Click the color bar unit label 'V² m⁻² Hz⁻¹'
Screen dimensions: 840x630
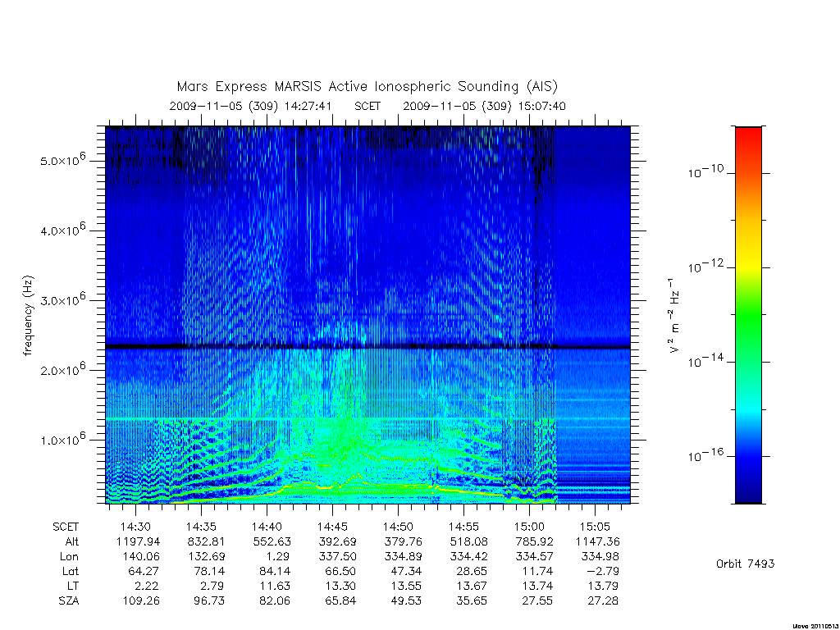pyautogui.click(x=674, y=316)
